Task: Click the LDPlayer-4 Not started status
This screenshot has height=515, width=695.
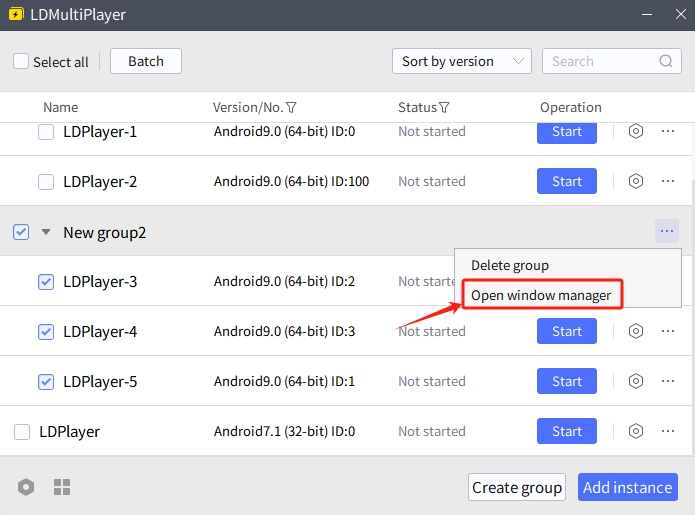Action: (x=432, y=332)
